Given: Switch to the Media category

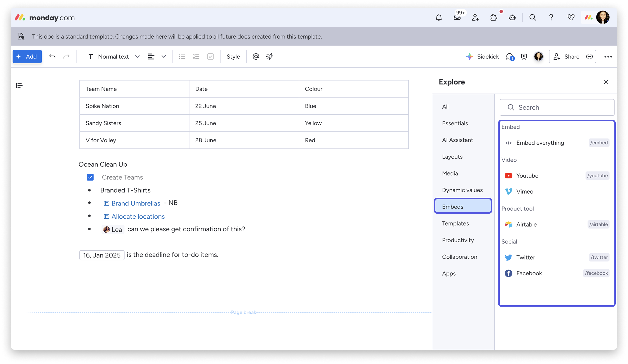Looking at the screenshot, I should (x=450, y=173).
